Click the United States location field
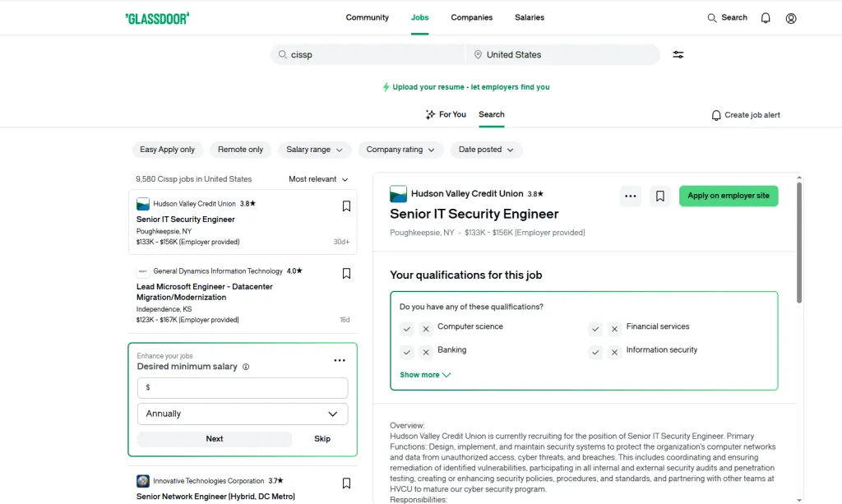The height and width of the screenshot is (504, 842). 562,55
